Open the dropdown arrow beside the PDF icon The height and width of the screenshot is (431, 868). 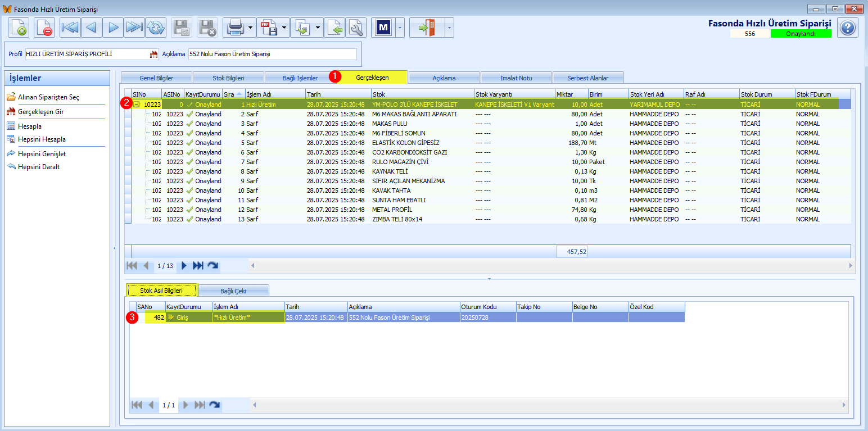(x=284, y=28)
